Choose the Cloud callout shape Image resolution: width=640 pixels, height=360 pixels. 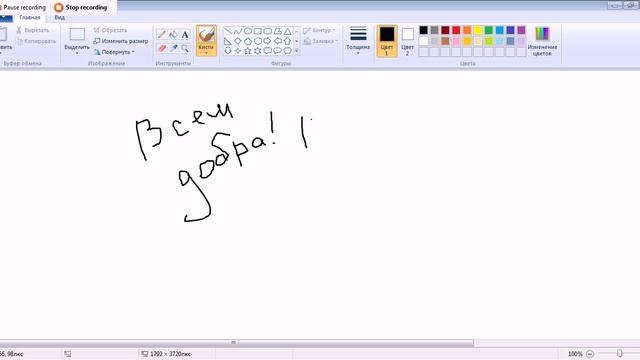[x=288, y=51]
